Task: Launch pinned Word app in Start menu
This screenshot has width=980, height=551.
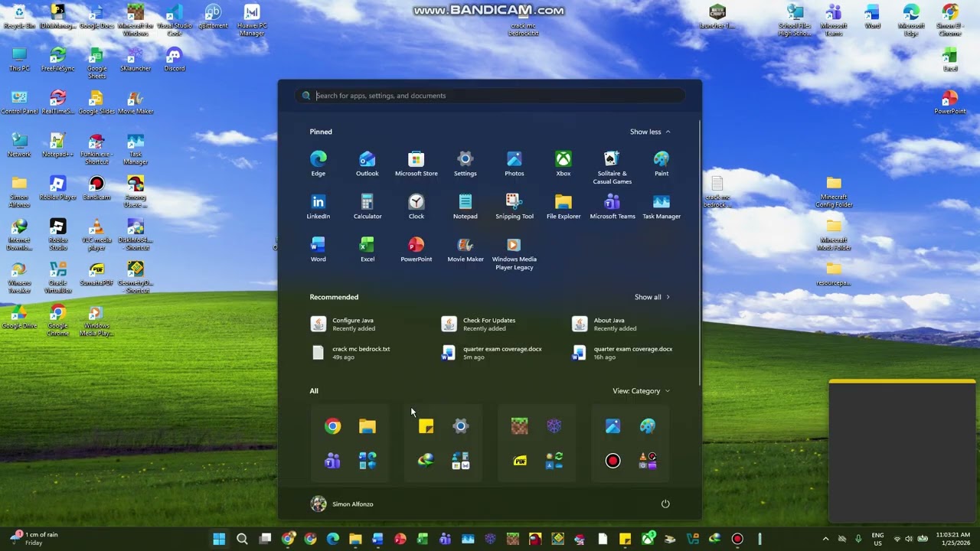Action: pyautogui.click(x=318, y=249)
